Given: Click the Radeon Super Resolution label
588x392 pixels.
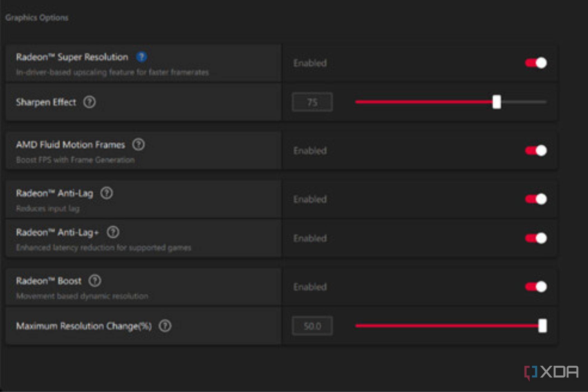Looking at the screenshot, I should (x=72, y=57).
